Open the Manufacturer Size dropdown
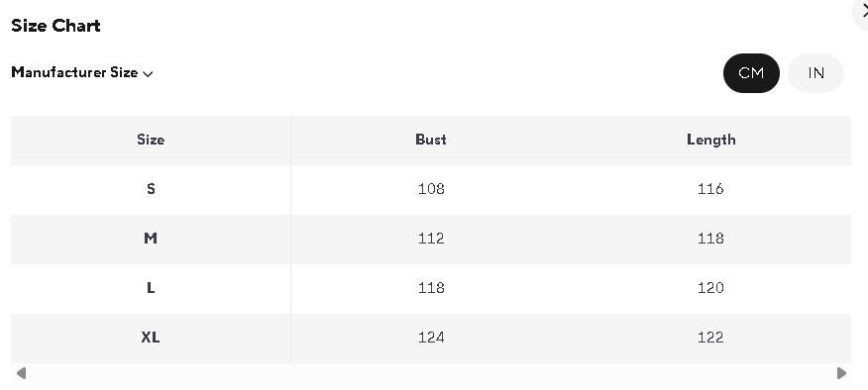 pyautogui.click(x=81, y=72)
